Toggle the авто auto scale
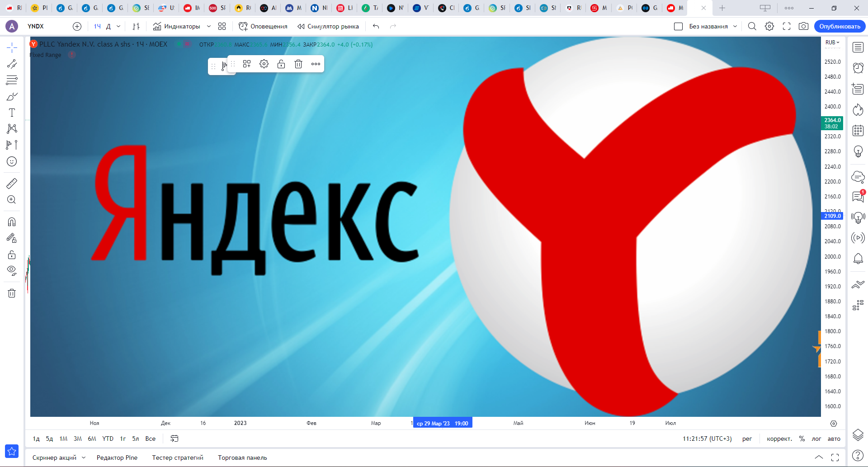This screenshot has height=467, width=868. tap(834, 439)
